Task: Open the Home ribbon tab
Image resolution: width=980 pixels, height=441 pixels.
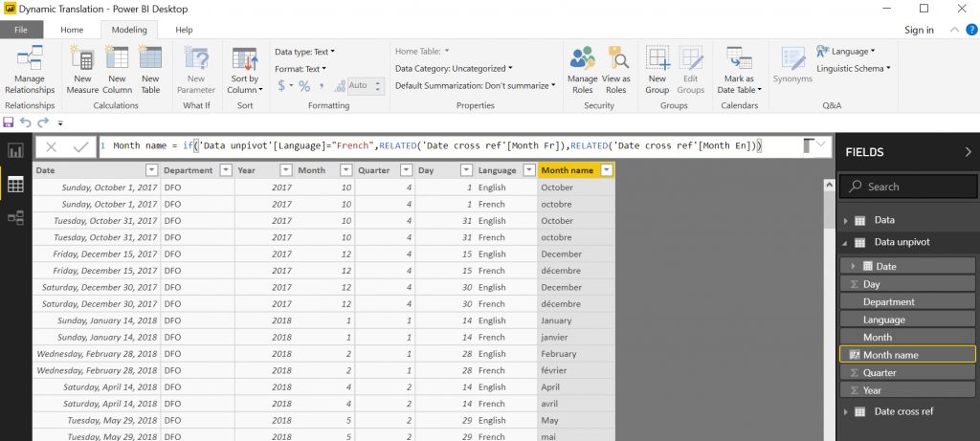Action: tap(72, 30)
